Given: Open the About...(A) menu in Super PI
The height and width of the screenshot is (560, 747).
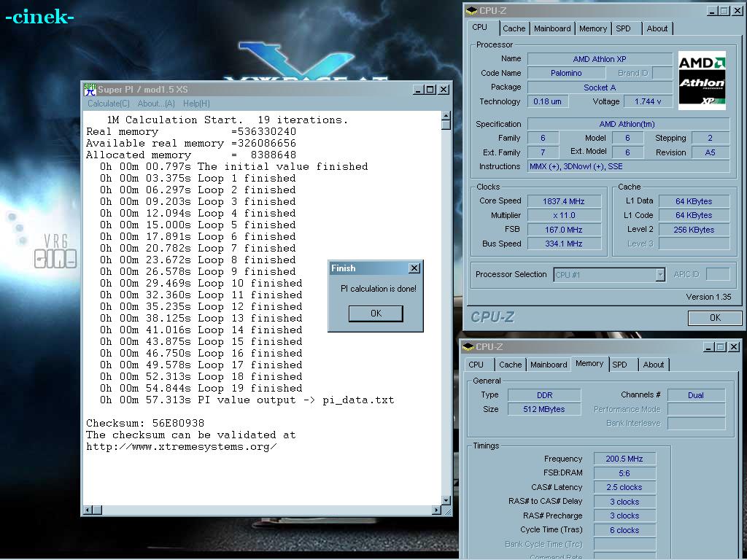Looking at the screenshot, I should click(x=156, y=104).
